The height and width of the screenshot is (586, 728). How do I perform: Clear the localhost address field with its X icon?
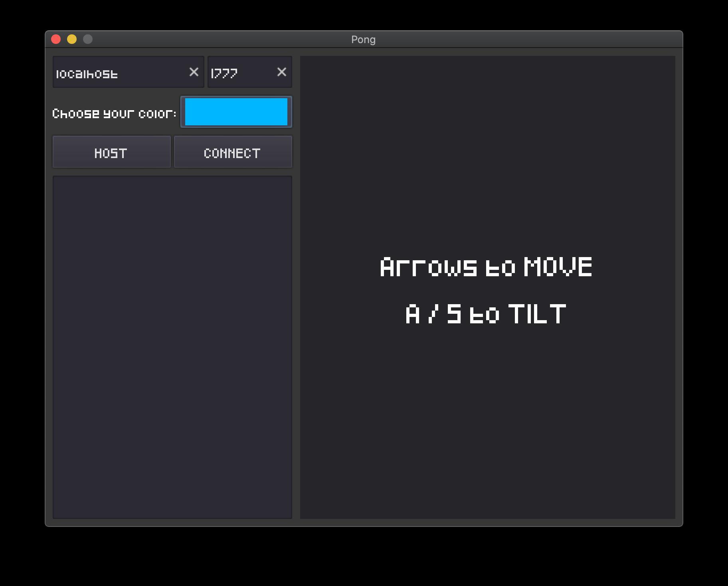[x=194, y=72]
